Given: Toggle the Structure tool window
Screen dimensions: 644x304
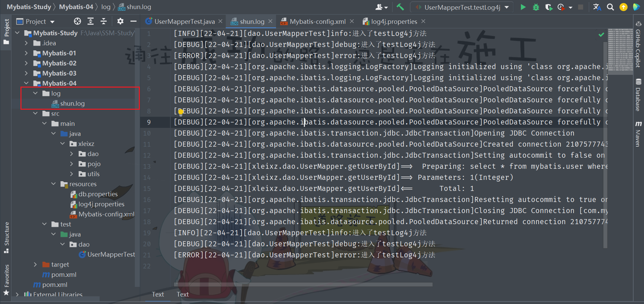Looking at the screenshot, I should [x=6, y=238].
